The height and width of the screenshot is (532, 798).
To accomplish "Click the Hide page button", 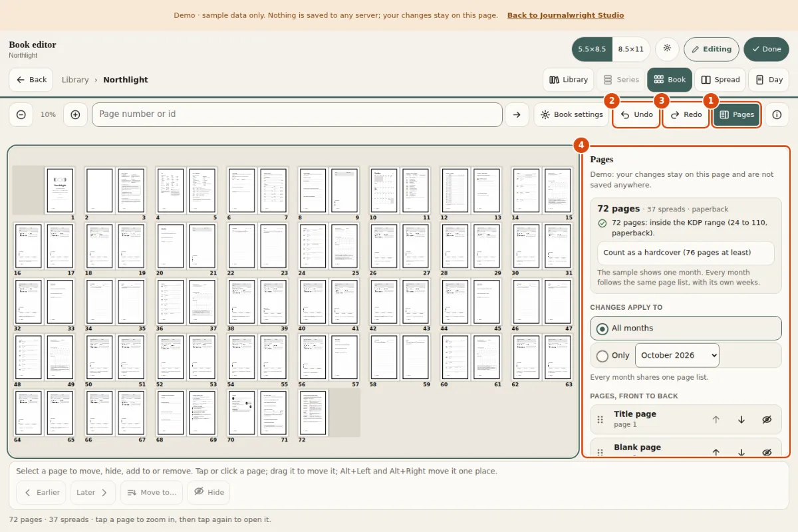I will (209, 493).
